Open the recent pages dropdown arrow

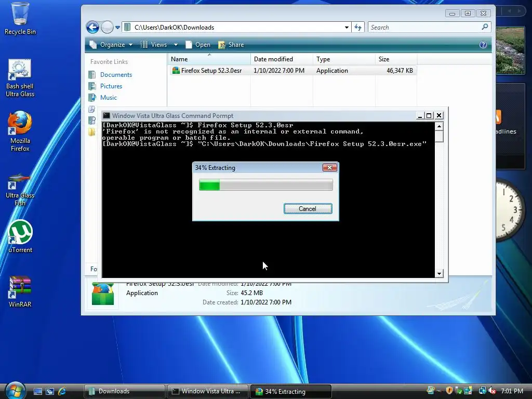pos(117,28)
